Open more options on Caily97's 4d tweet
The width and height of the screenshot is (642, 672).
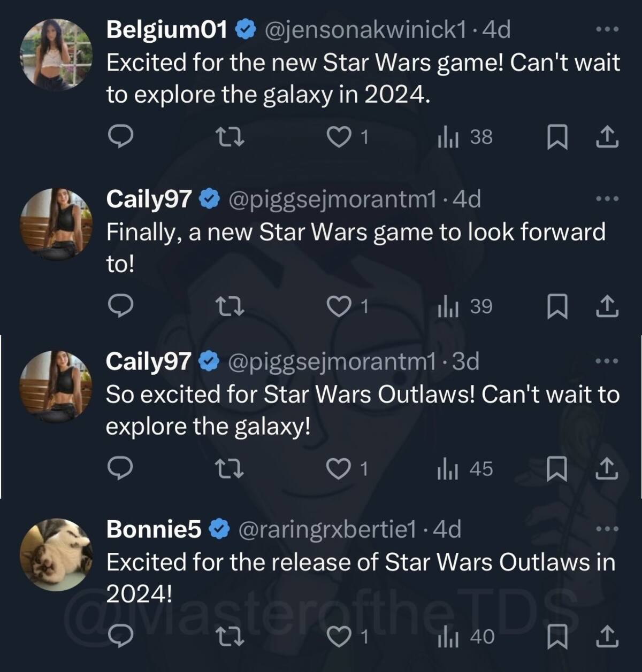pos(607,198)
